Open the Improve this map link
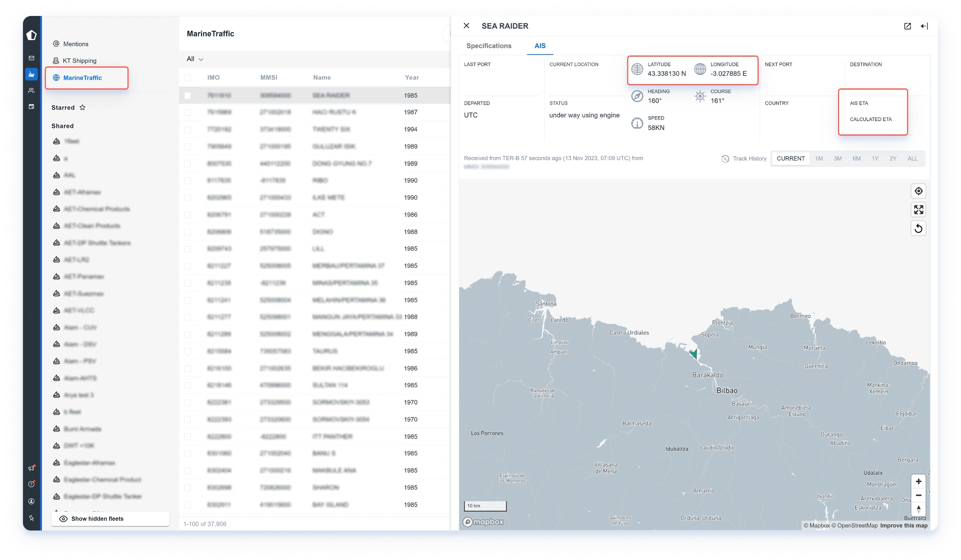 point(904,526)
